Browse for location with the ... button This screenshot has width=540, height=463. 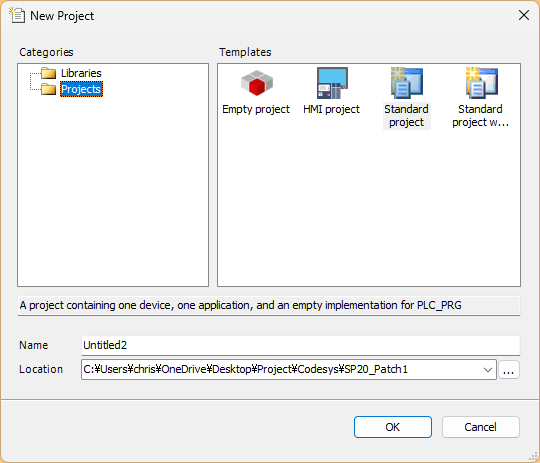click(x=509, y=370)
